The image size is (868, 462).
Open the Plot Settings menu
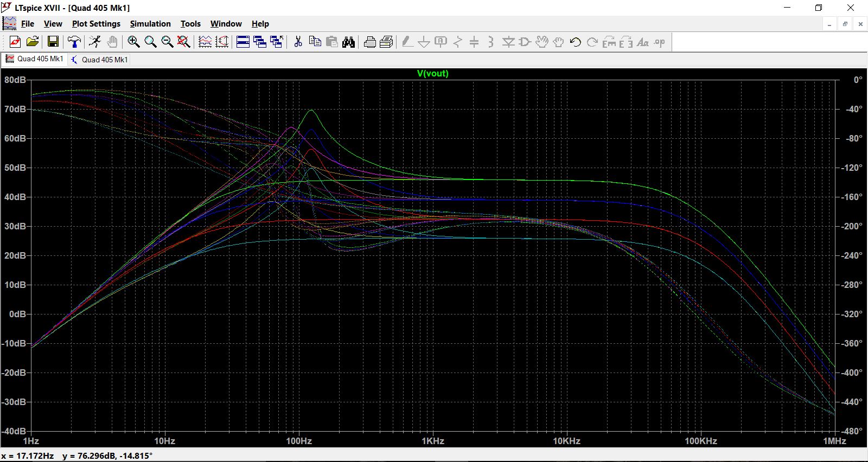96,24
